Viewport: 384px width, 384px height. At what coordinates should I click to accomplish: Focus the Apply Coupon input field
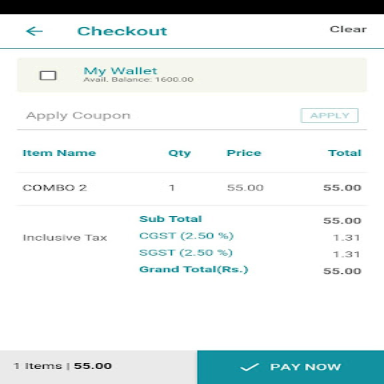tap(157, 116)
